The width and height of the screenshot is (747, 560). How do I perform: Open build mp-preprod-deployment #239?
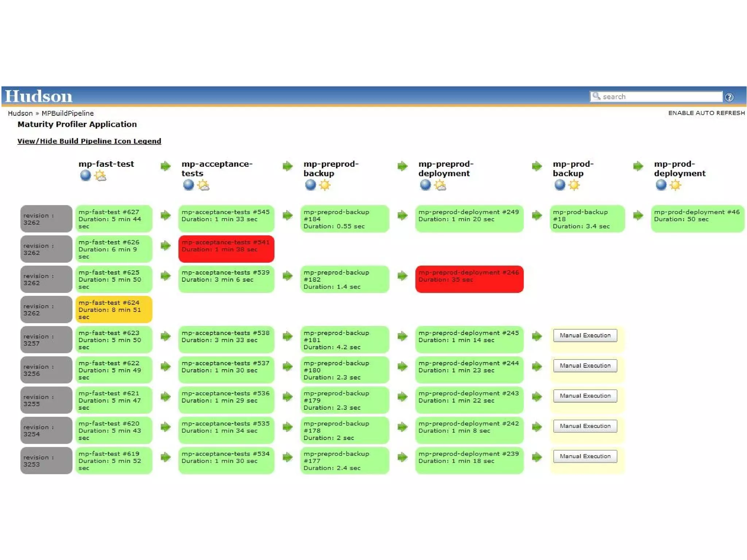click(x=469, y=460)
